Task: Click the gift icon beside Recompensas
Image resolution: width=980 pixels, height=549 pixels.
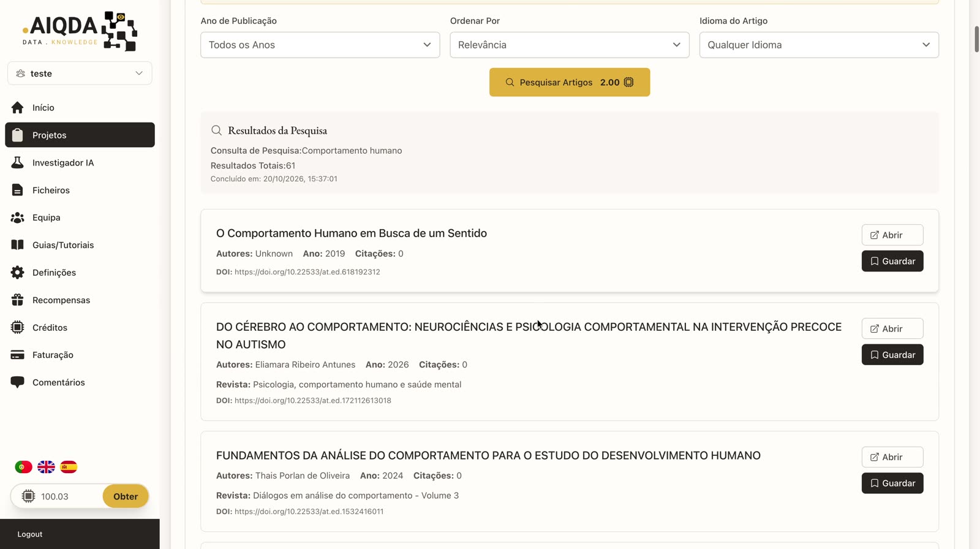Action: point(17,300)
